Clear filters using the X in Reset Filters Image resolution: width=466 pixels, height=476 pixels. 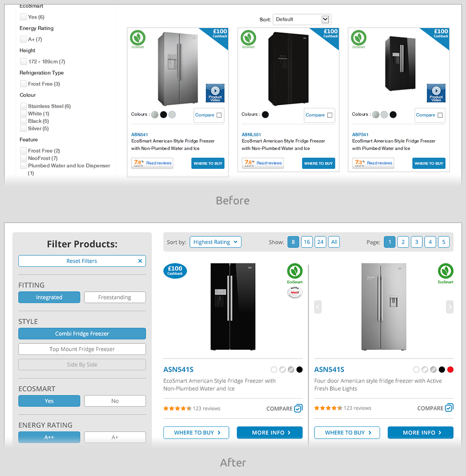pyautogui.click(x=140, y=261)
